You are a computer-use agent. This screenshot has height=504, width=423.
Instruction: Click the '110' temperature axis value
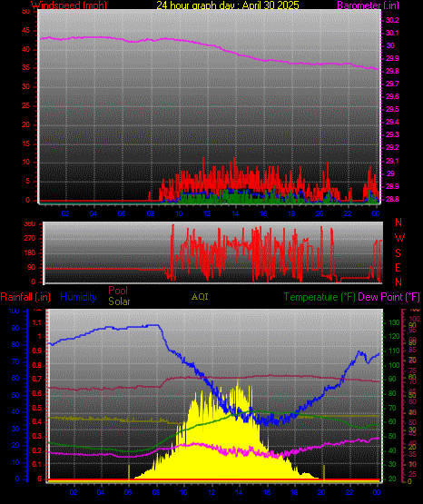click(394, 351)
